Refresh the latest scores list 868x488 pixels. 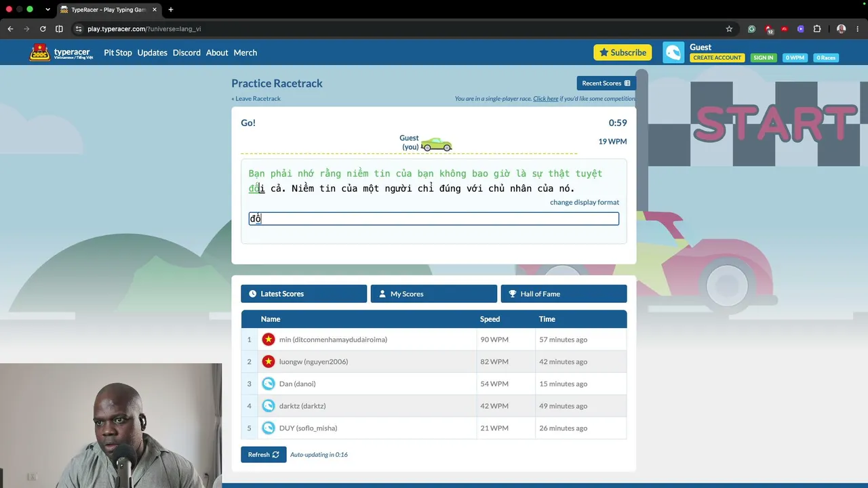[264, 455]
